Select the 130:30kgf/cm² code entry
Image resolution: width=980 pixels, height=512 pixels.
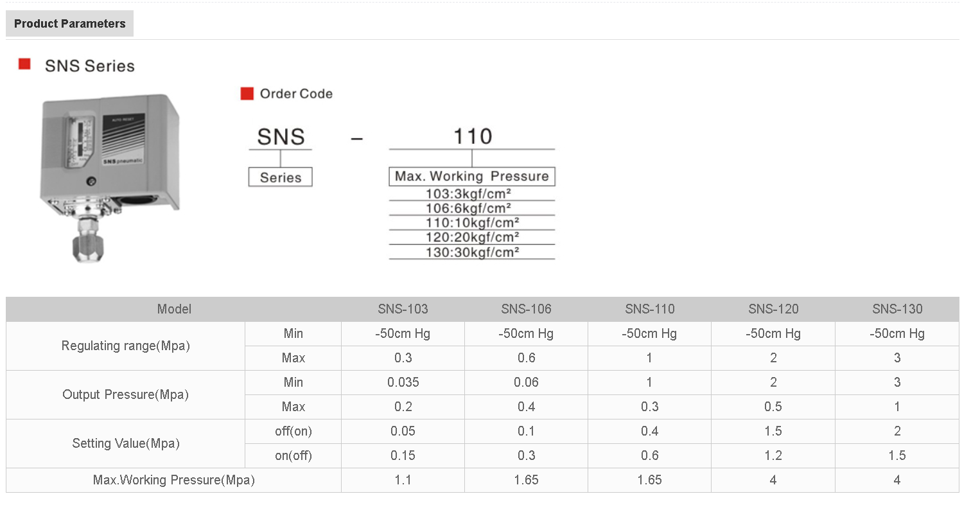point(471,252)
